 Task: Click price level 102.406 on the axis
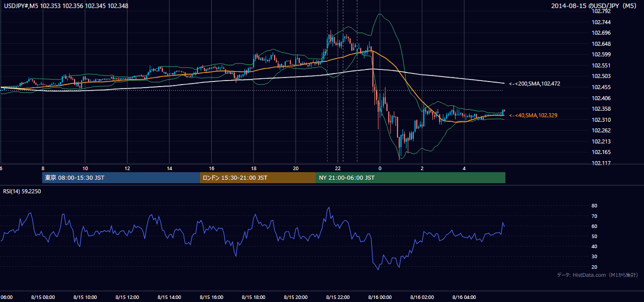pos(601,98)
